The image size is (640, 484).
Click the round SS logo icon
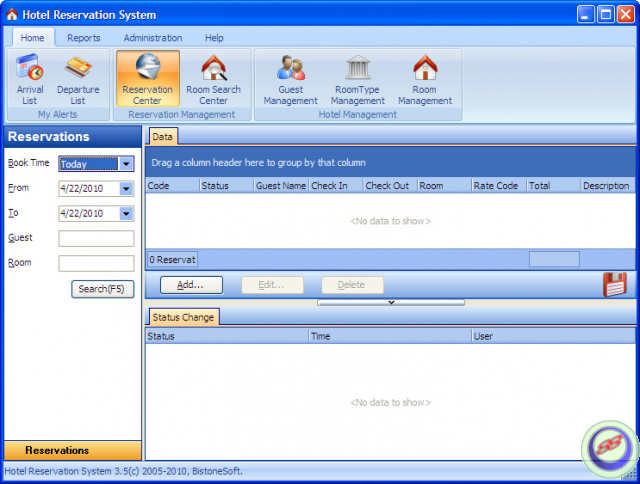tap(610, 448)
